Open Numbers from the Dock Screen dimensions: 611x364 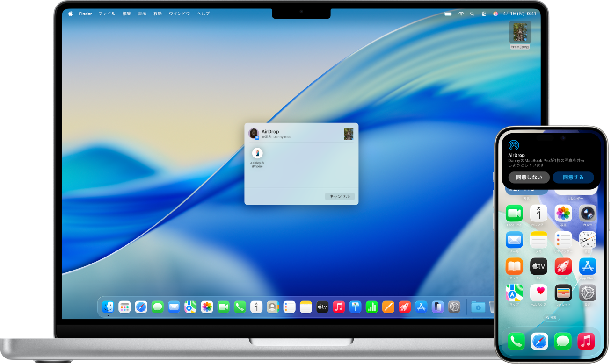point(371,307)
